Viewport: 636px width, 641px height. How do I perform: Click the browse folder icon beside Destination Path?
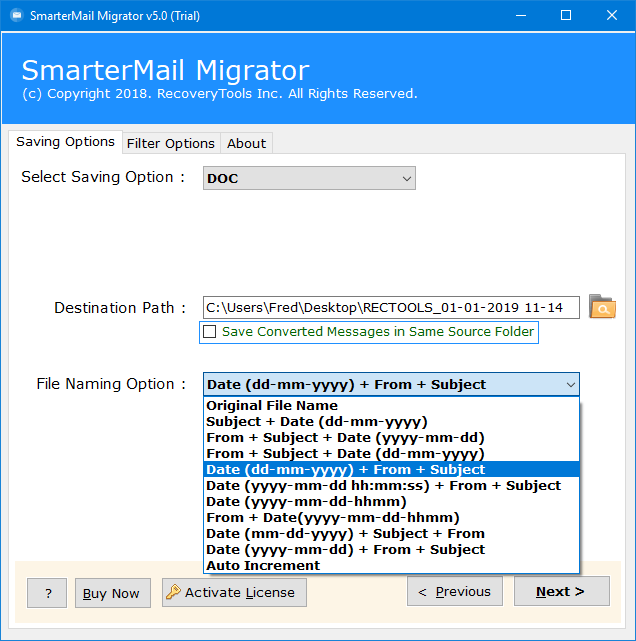[x=602, y=307]
